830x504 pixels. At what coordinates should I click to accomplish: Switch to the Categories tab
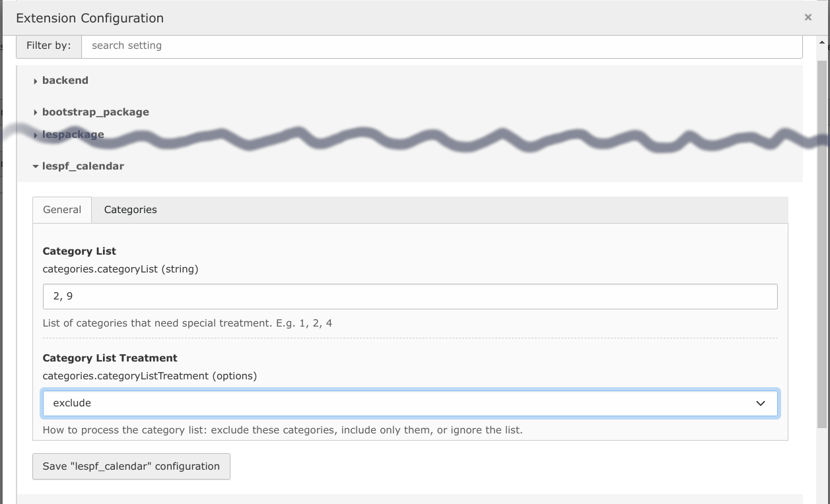click(130, 210)
